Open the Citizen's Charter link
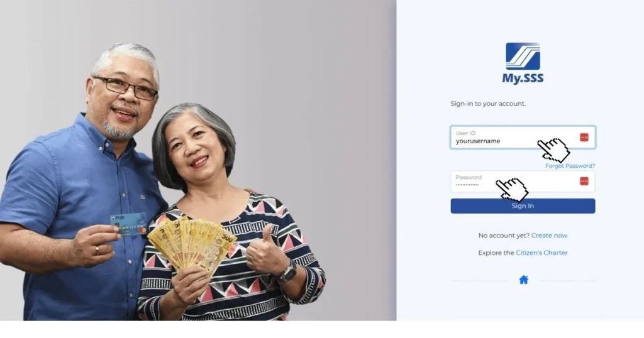644x338 pixels. point(541,253)
